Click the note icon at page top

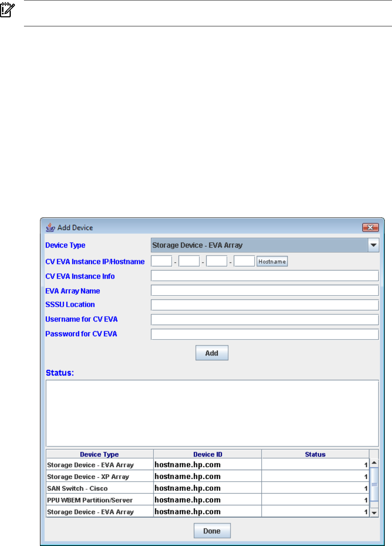[7, 10]
